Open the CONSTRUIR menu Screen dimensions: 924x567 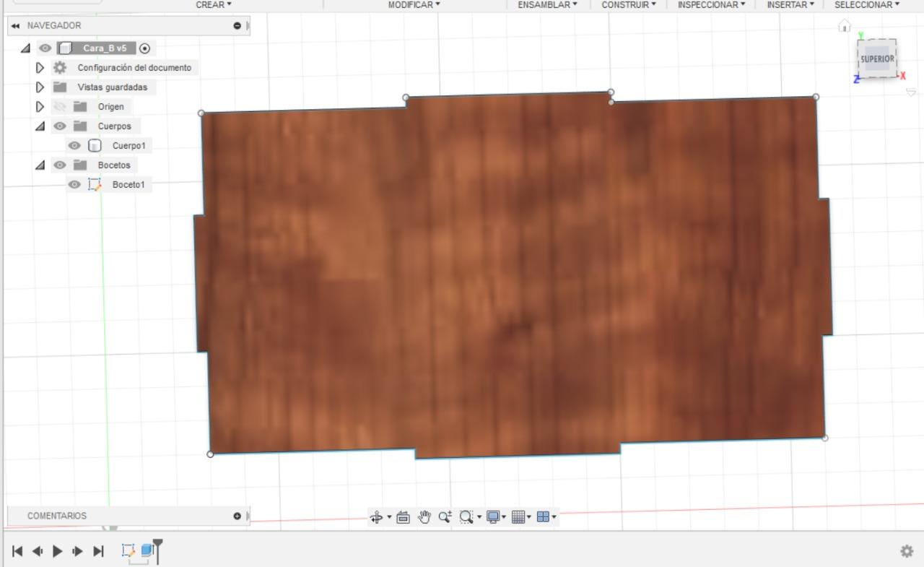click(629, 4)
